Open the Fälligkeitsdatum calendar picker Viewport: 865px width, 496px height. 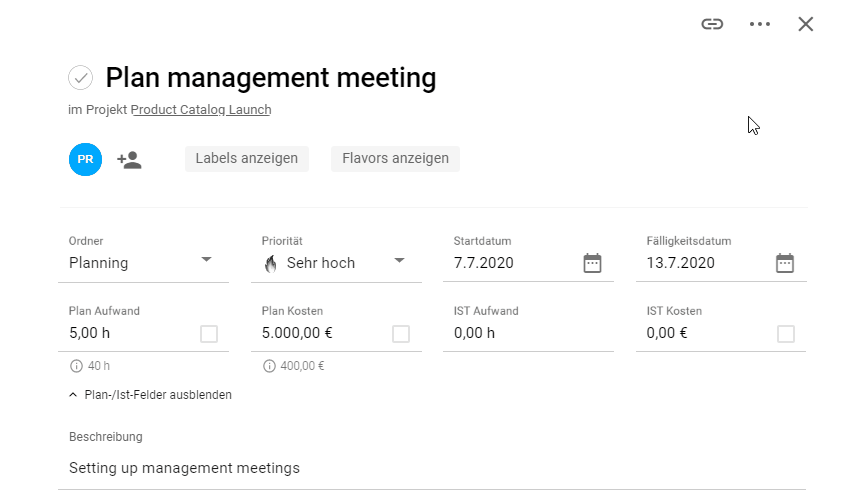[x=784, y=263]
